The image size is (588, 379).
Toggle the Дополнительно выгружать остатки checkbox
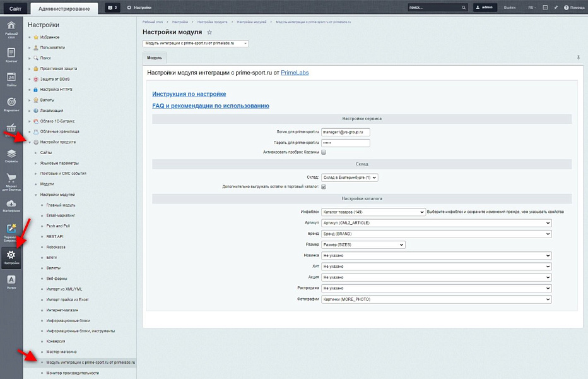tap(324, 187)
